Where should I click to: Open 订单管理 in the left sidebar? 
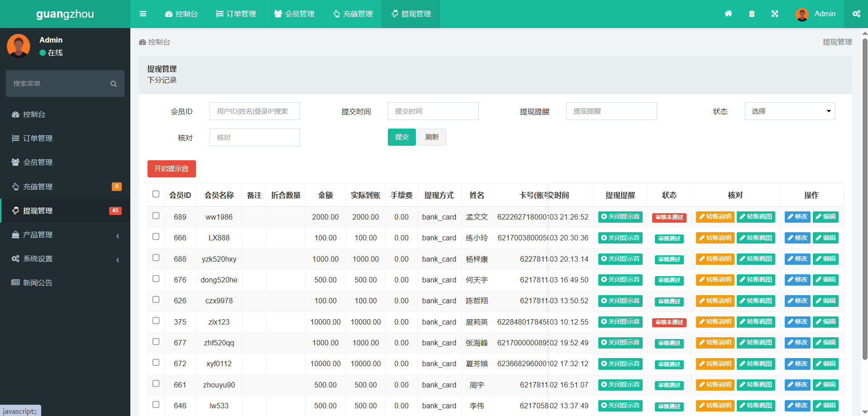(65, 139)
